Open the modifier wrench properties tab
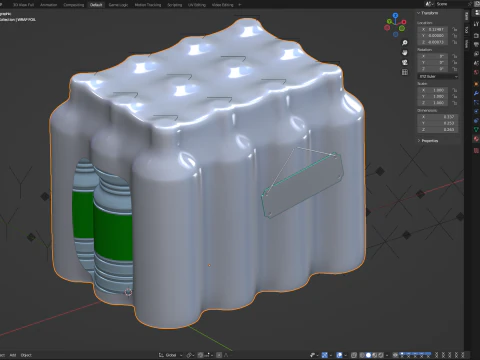Image resolution: width=480 pixels, height=360 pixels. click(476, 93)
